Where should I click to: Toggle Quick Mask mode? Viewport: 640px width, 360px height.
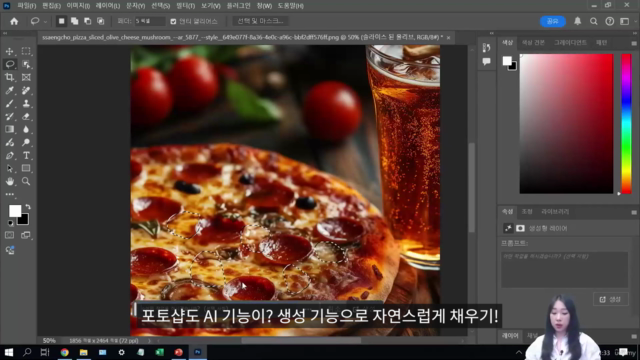[x=9, y=235]
